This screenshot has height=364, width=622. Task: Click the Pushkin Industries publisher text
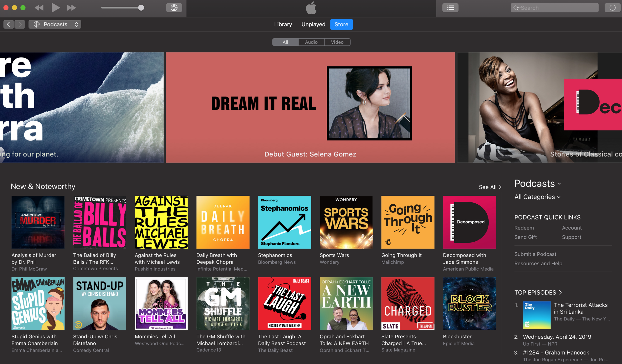coord(155,269)
